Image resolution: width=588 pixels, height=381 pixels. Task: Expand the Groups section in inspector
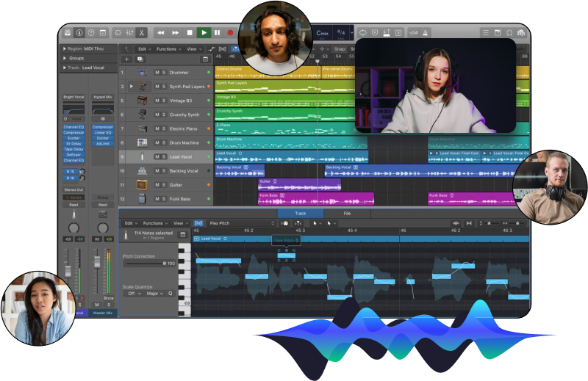65,58
